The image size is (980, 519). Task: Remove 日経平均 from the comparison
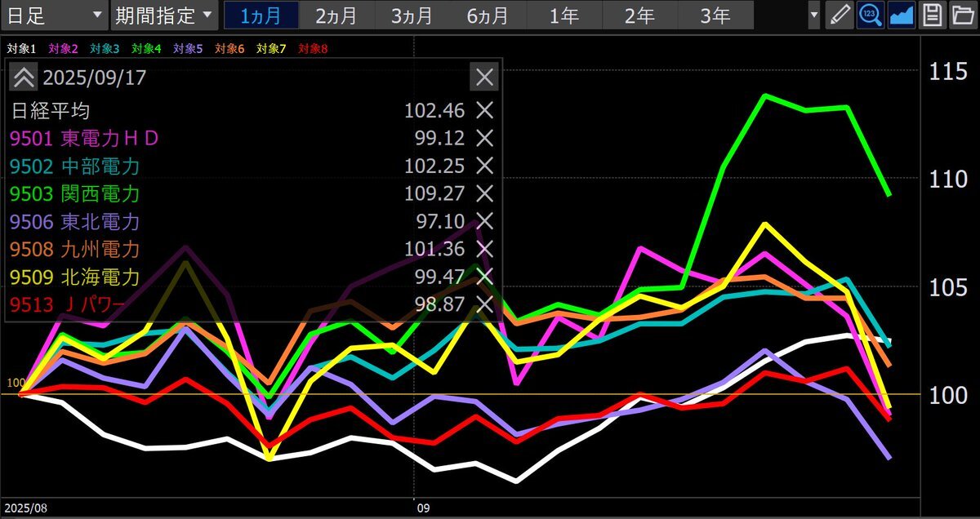(x=485, y=110)
